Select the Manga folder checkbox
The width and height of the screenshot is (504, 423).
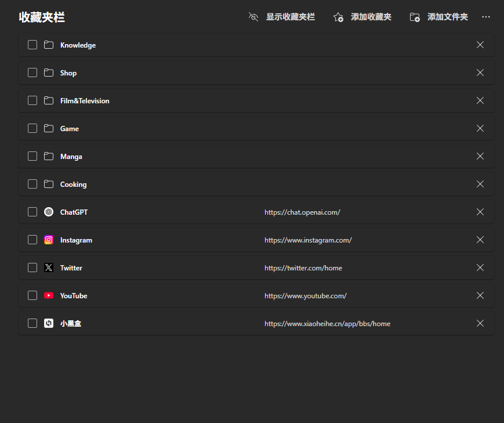[x=32, y=156]
